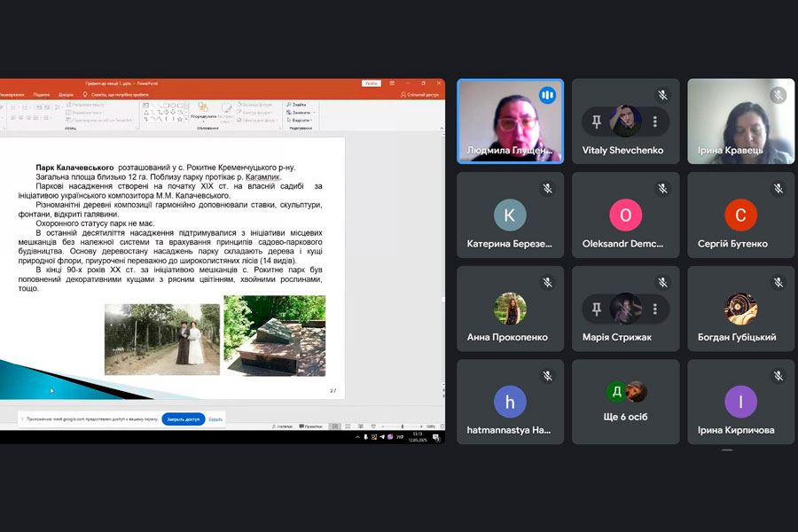Click audio indicator on Людмила Глущенко's tile
Screen dimensions: 798x532
point(547,95)
